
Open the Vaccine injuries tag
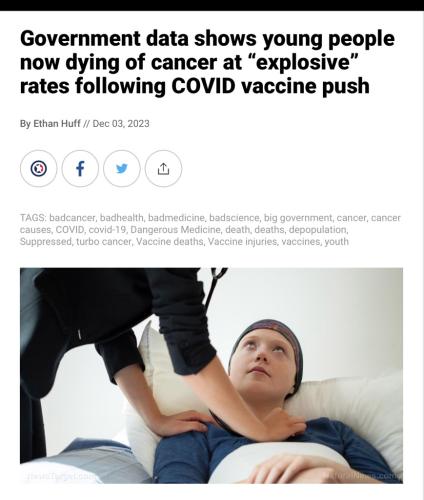click(242, 241)
